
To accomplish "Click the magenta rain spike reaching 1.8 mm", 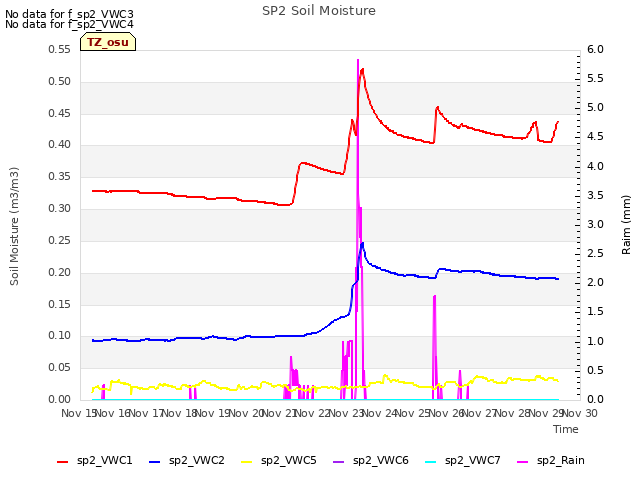I will coord(435,296).
